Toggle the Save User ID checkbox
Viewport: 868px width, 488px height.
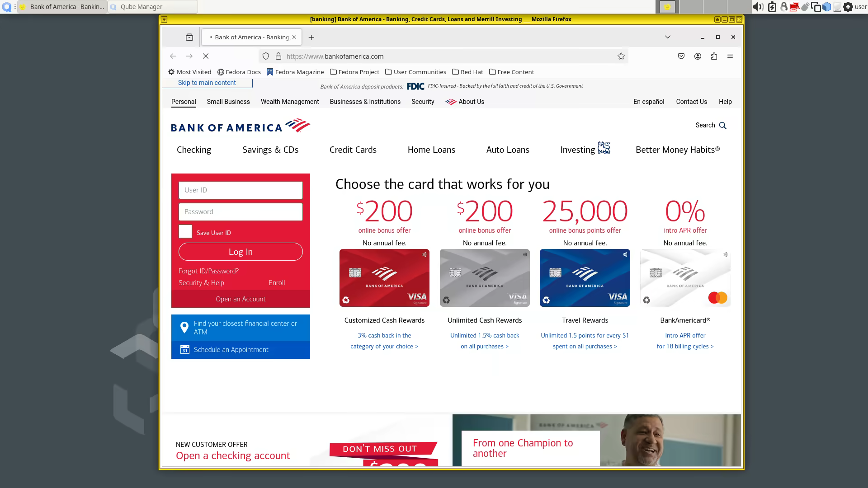click(185, 231)
